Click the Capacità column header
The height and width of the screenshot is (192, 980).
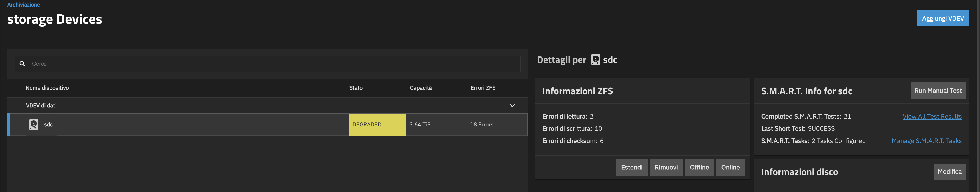[421, 88]
